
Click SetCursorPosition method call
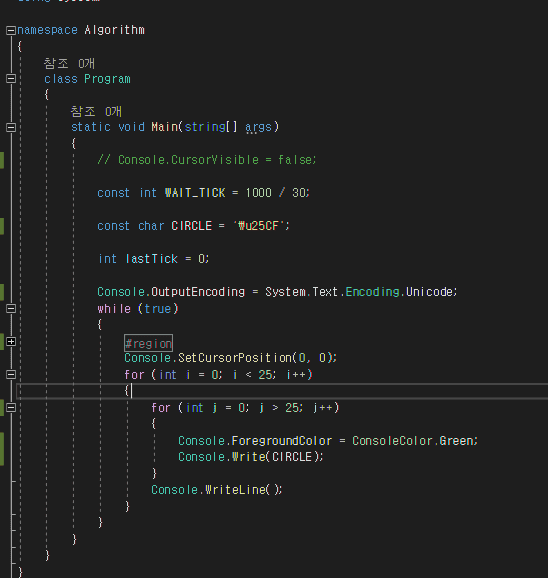coord(235,358)
